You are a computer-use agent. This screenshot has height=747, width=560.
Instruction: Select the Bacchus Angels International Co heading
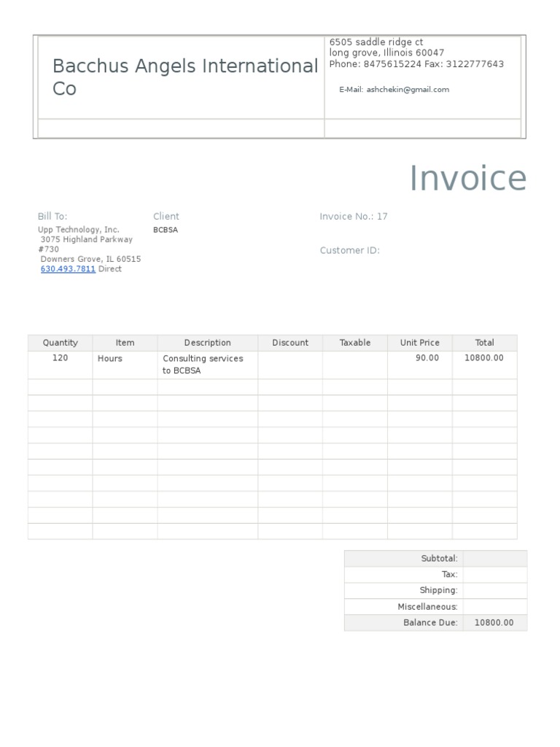pos(184,77)
